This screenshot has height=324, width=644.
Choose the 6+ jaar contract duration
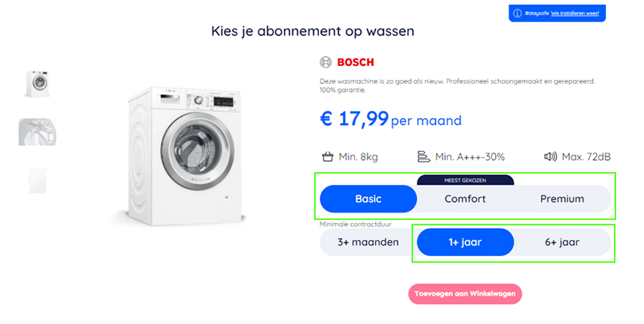tap(562, 242)
